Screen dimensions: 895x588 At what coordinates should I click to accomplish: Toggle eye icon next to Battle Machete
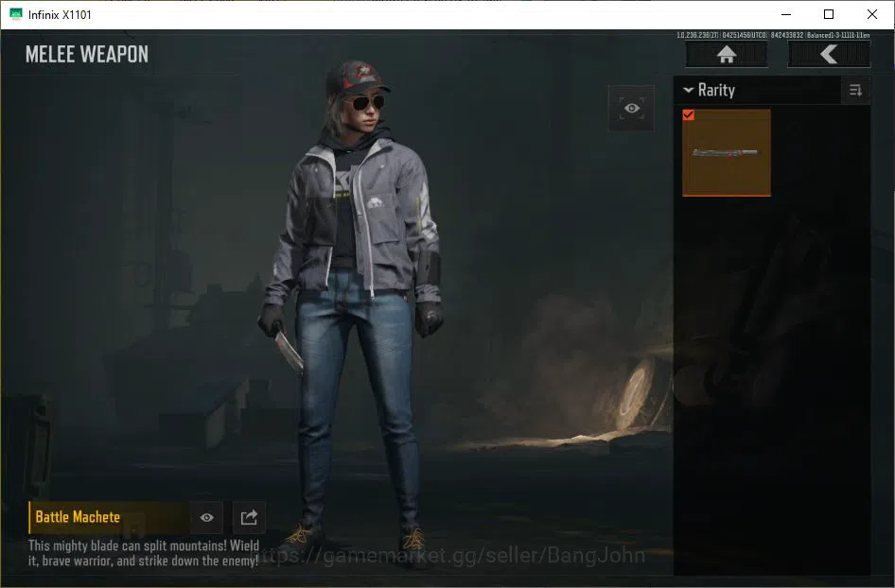[x=206, y=517]
